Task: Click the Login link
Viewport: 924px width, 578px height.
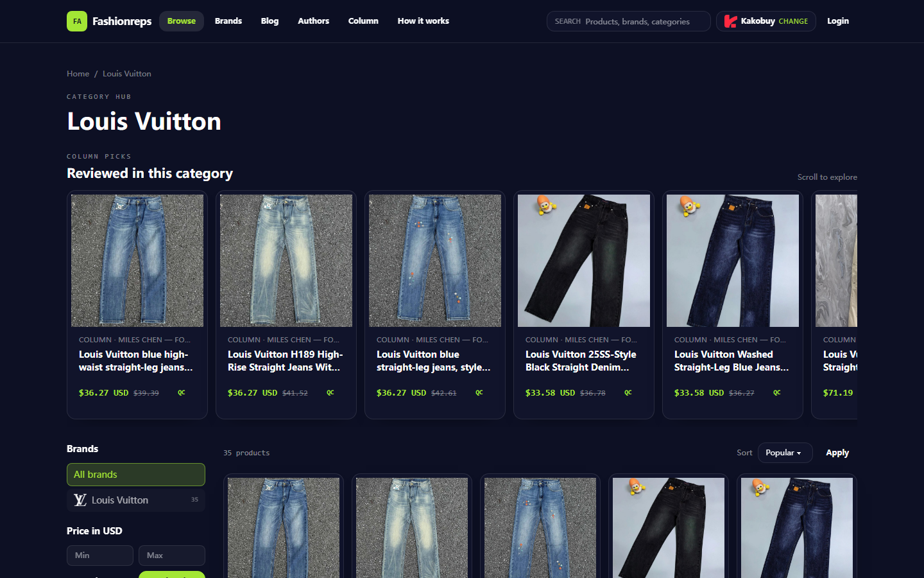Action: pyautogui.click(x=838, y=21)
